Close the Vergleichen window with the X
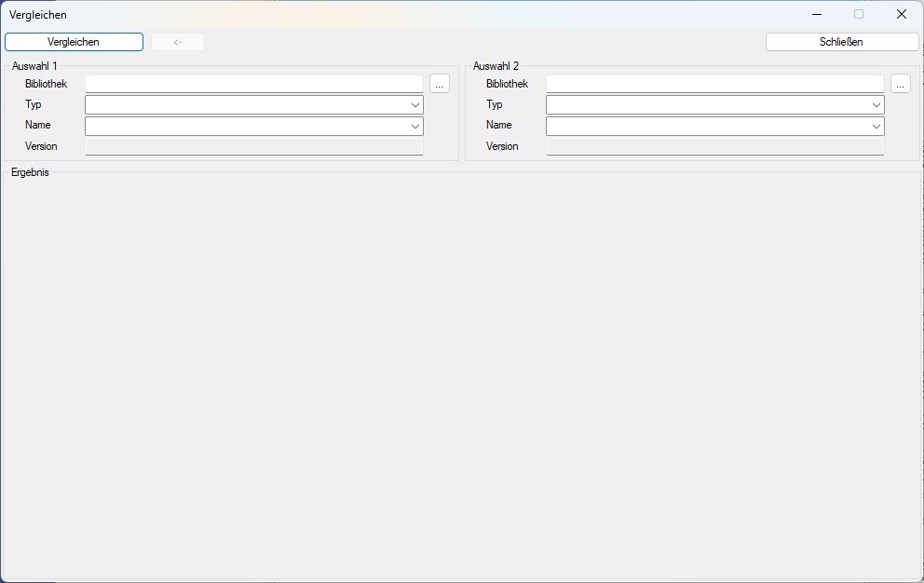924x583 pixels. (x=901, y=14)
